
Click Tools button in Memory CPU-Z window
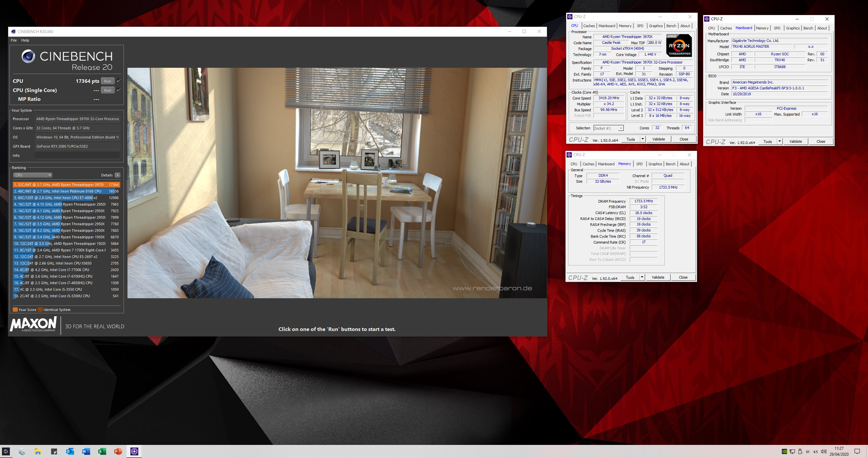pyautogui.click(x=630, y=278)
